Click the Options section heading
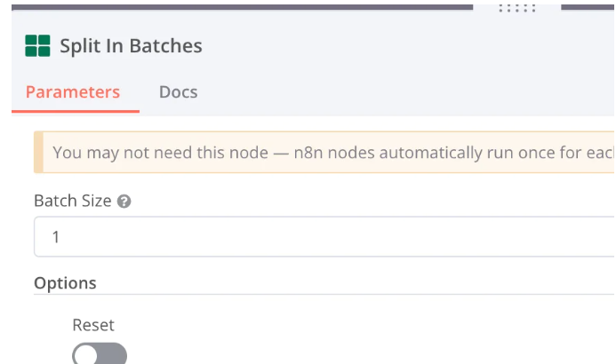616x364 pixels. tap(65, 283)
